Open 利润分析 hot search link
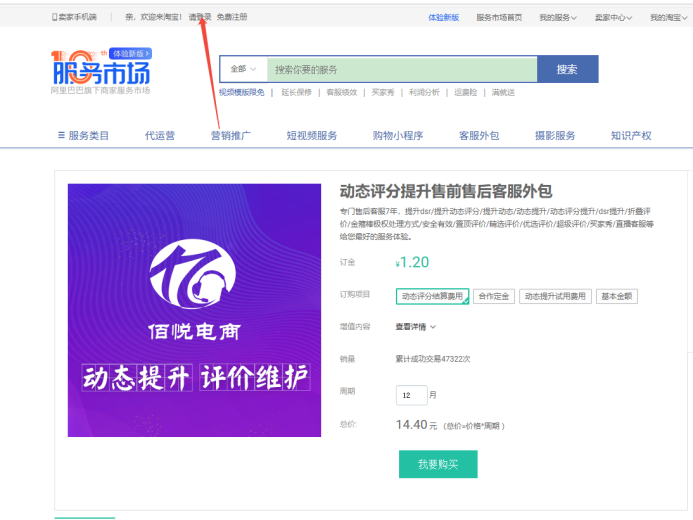The width and height of the screenshot is (693, 520). [x=424, y=92]
